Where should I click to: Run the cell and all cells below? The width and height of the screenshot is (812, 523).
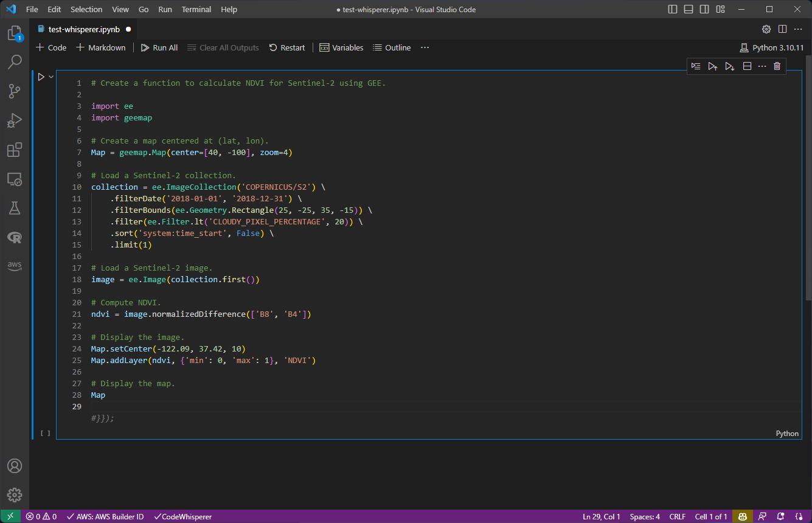coord(729,66)
